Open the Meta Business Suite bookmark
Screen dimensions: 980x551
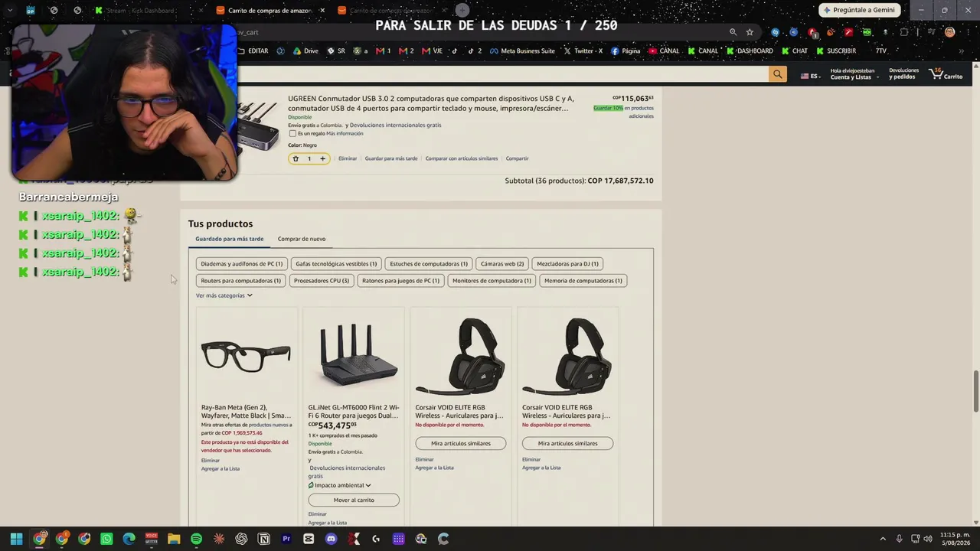click(521, 51)
